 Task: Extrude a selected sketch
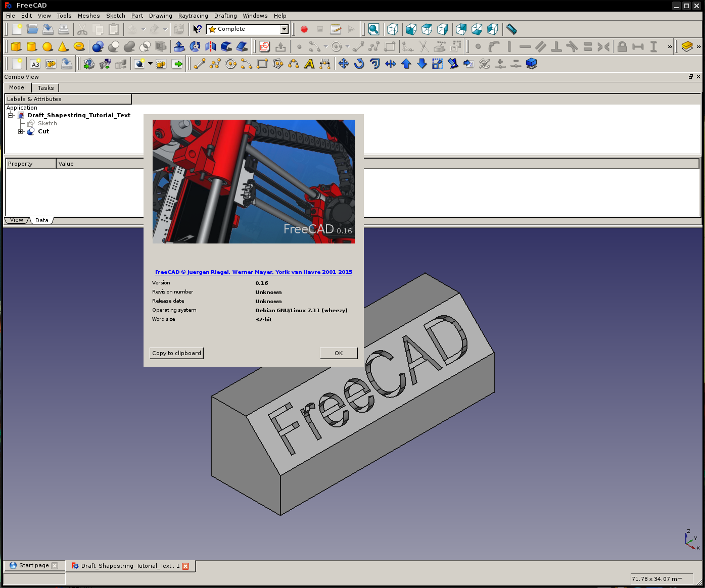(179, 47)
